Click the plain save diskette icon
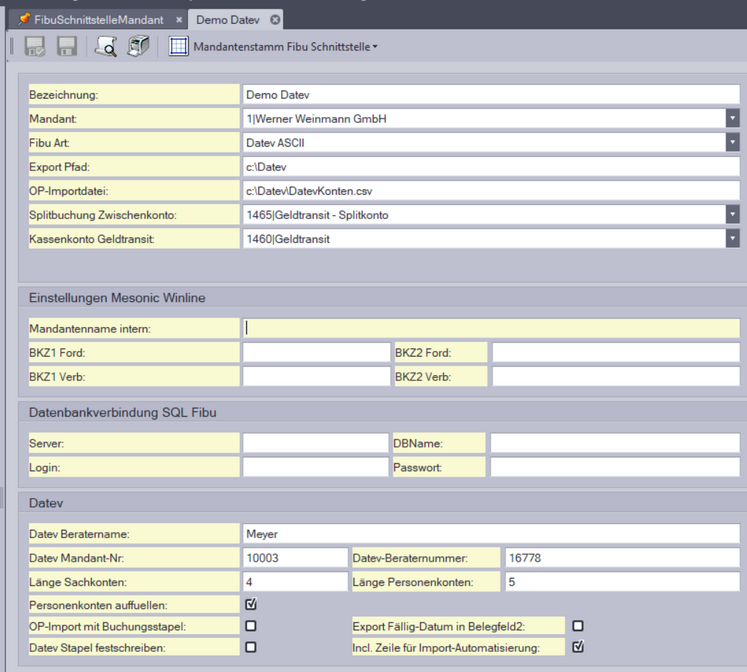This screenshot has width=747, height=672. (67, 47)
